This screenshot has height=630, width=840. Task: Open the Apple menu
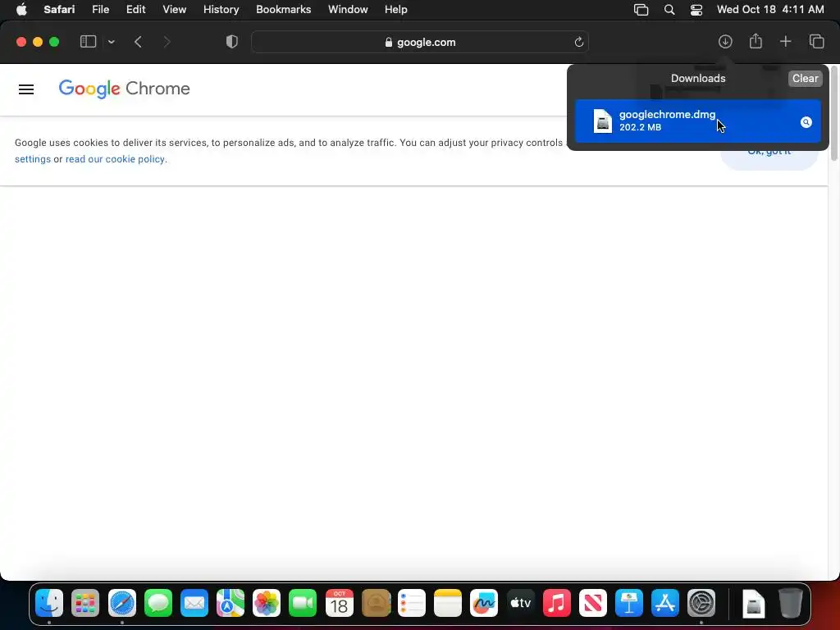click(x=21, y=10)
